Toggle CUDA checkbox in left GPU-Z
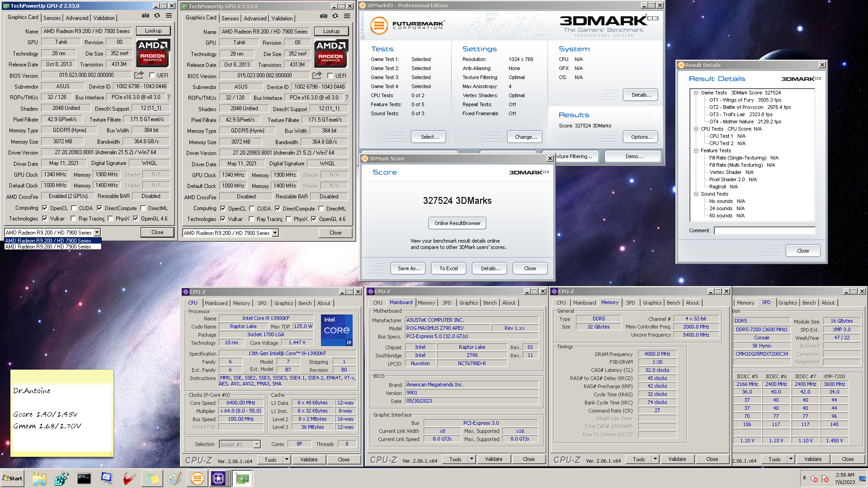The height and width of the screenshot is (488, 868). coord(74,208)
